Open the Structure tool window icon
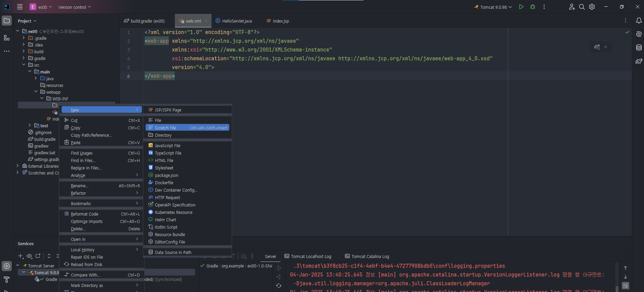The width and height of the screenshot is (644, 292). pyautogui.click(x=7, y=38)
